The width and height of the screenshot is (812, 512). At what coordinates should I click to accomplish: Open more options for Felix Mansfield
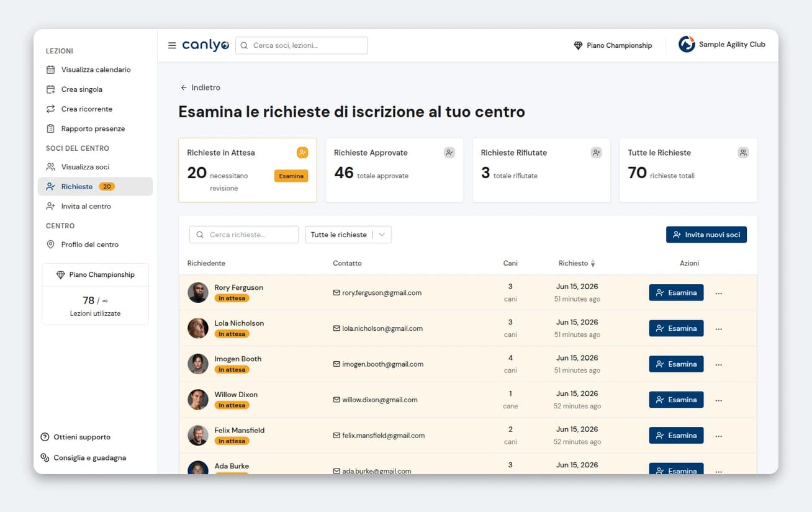[719, 436]
